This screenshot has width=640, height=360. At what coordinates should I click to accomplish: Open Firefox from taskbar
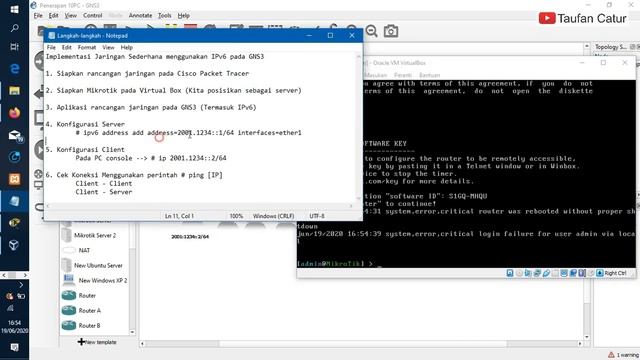pyautogui.click(x=14, y=113)
